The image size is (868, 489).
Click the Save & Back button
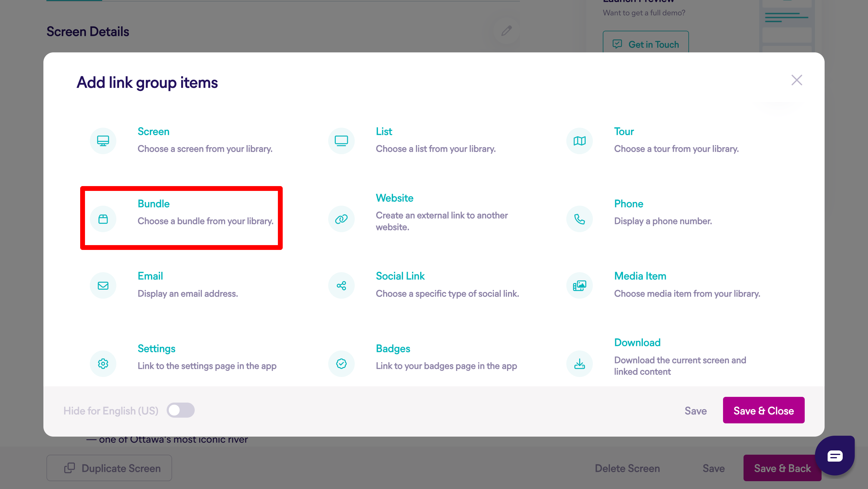click(x=782, y=468)
